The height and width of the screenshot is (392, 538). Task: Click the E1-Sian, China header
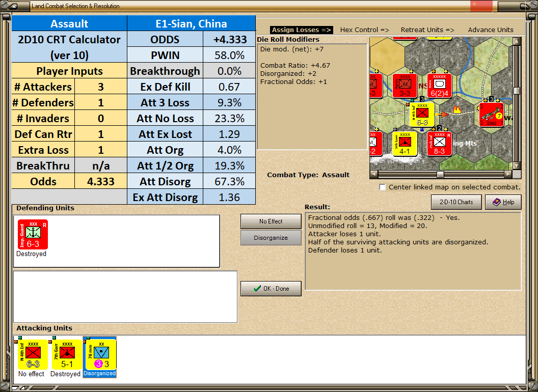(191, 23)
